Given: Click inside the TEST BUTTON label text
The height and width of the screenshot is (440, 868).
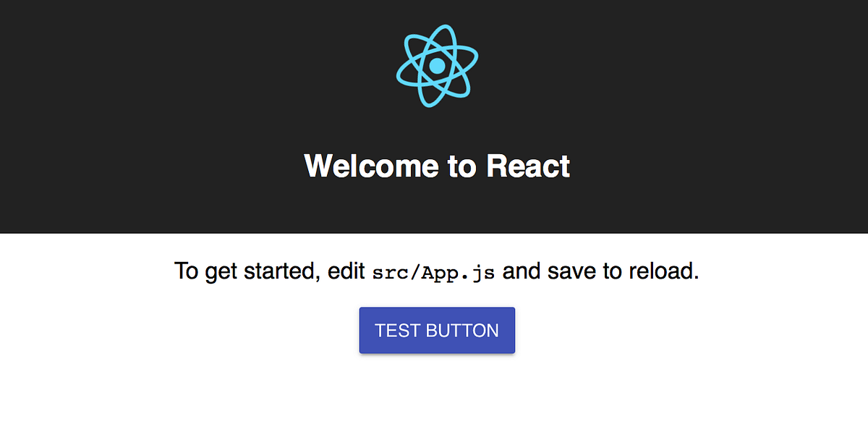Looking at the screenshot, I should click(436, 330).
